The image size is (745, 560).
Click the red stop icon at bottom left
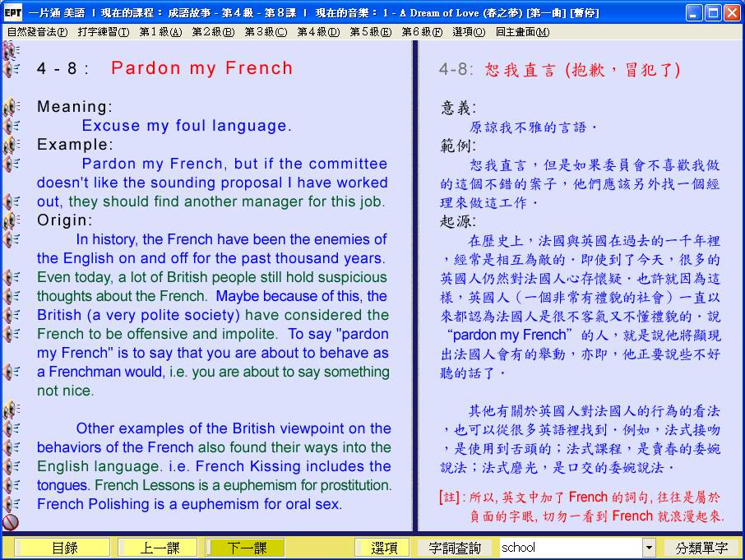11,522
